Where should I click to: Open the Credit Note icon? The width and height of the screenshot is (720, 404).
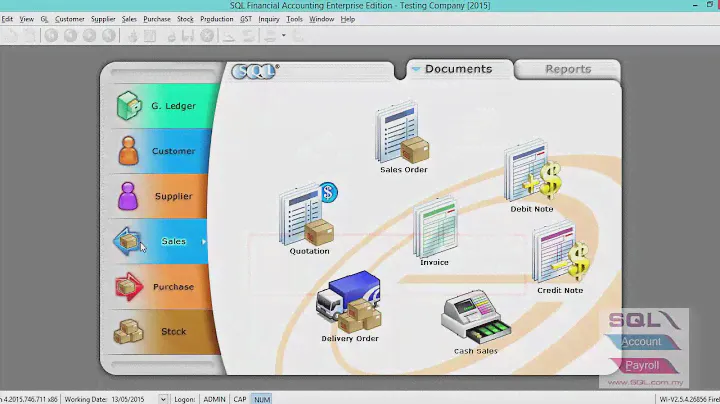click(559, 255)
